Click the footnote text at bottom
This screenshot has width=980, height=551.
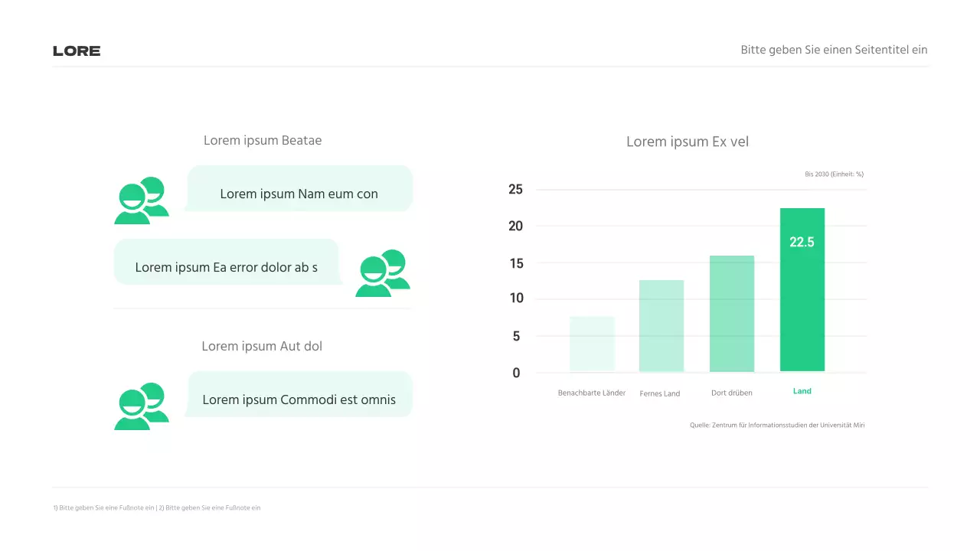coord(157,508)
